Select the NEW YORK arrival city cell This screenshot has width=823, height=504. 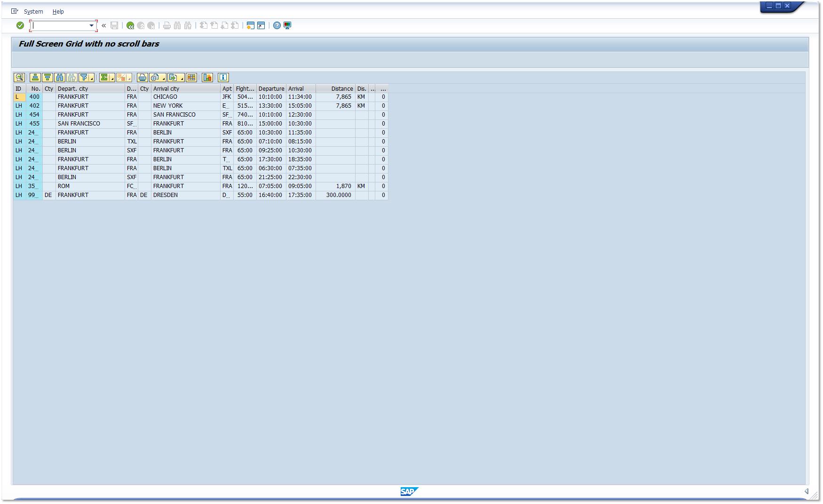pyautogui.click(x=186, y=106)
